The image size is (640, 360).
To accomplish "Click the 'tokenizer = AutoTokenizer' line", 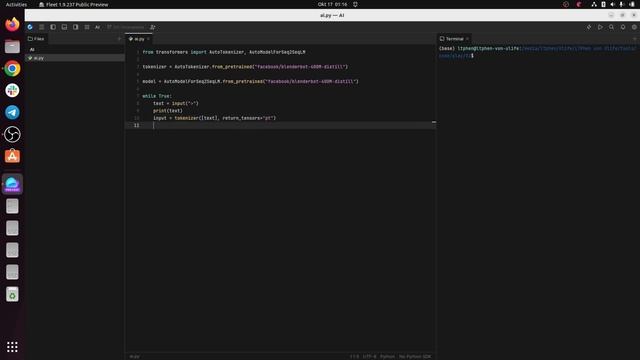I will coord(245,67).
